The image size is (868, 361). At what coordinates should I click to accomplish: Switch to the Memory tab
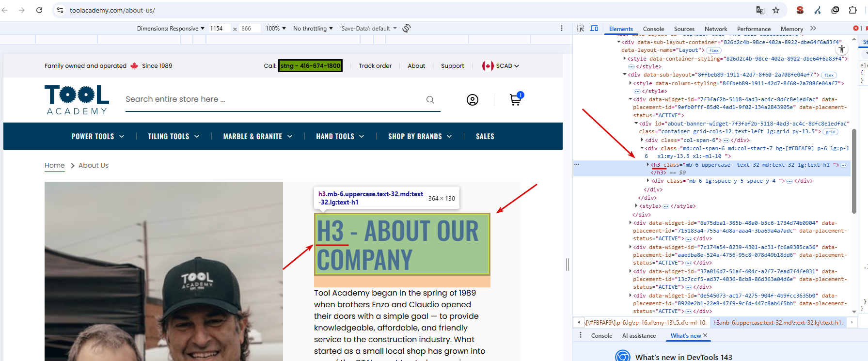click(x=792, y=29)
